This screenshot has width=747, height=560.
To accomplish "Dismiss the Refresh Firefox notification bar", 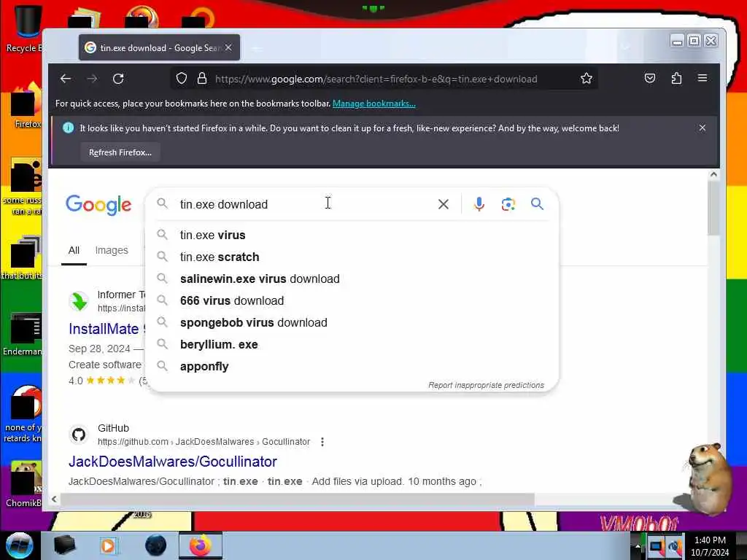I will pyautogui.click(x=703, y=128).
